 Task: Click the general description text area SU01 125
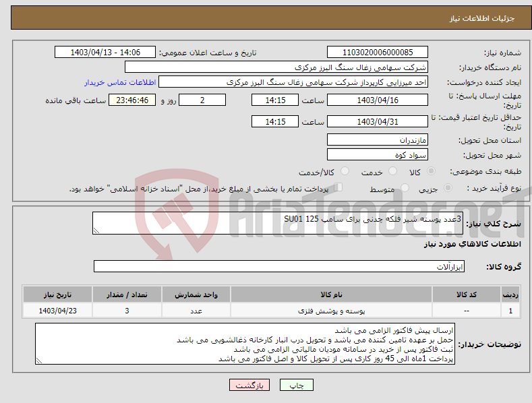[x=278, y=223]
